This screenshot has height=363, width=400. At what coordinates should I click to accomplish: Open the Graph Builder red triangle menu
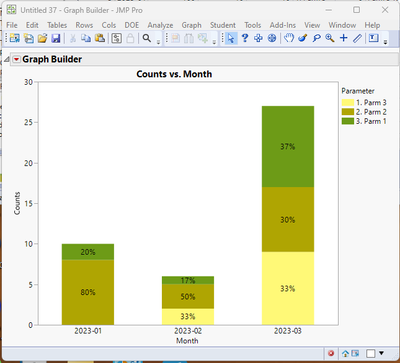(16, 60)
